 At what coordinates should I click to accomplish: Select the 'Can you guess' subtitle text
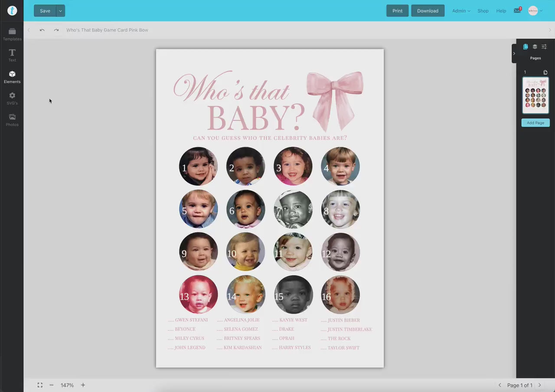[270, 138]
